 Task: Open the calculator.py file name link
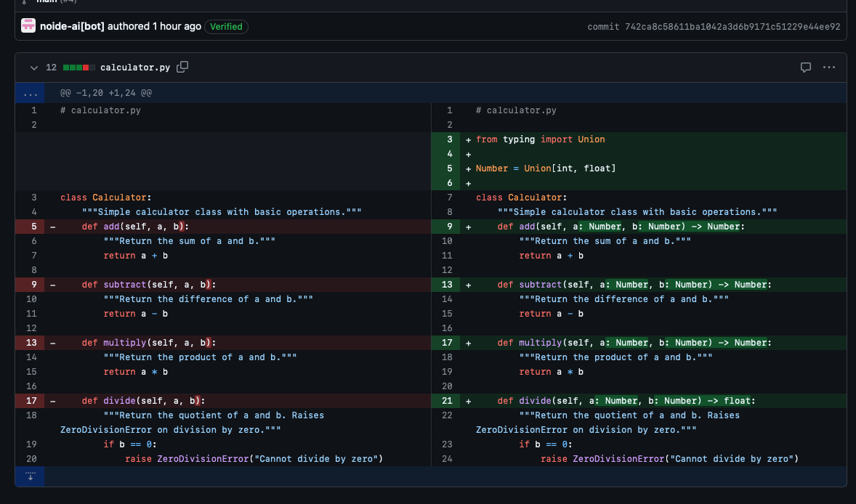(x=135, y=68)
